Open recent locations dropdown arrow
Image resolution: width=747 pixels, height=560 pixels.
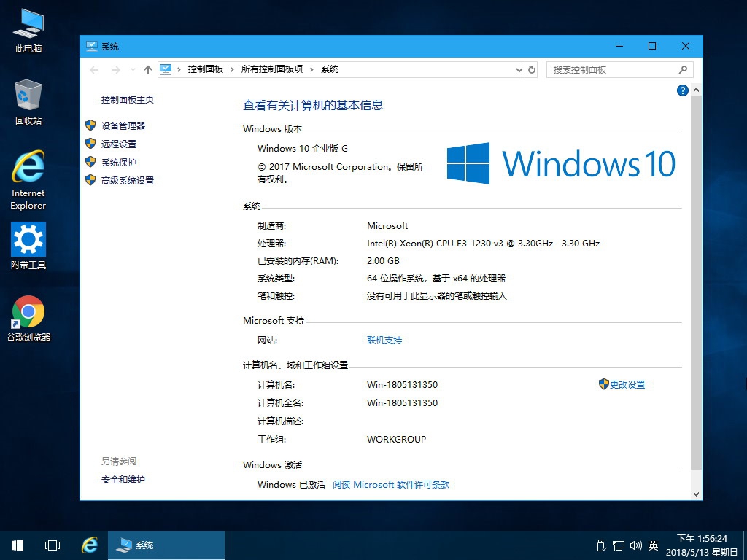pos(133,70)
